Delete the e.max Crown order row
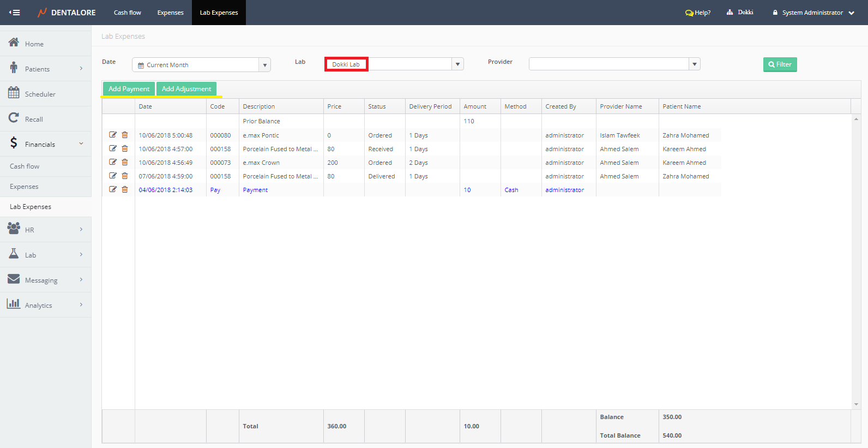Image resolution: width=868 pixels, height=448 pixels. [125, 162]
